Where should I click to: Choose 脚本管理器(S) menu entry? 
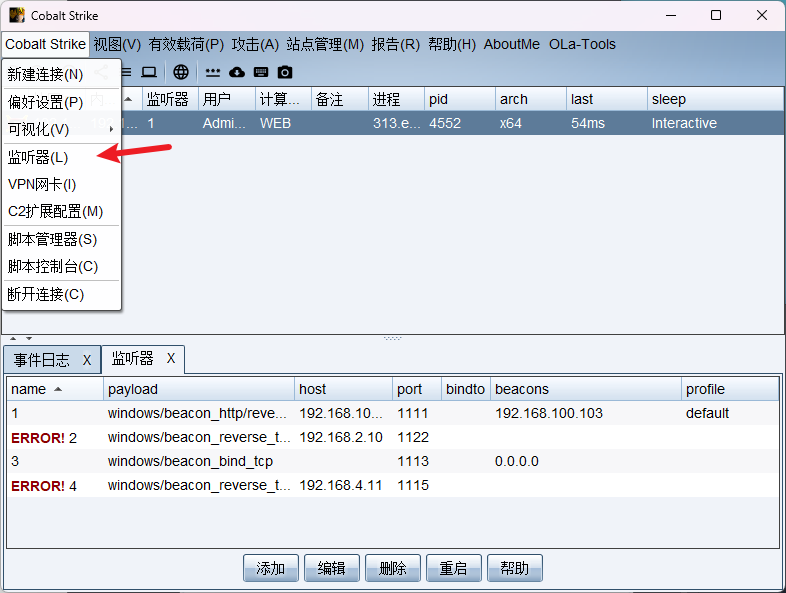[52, 239]
